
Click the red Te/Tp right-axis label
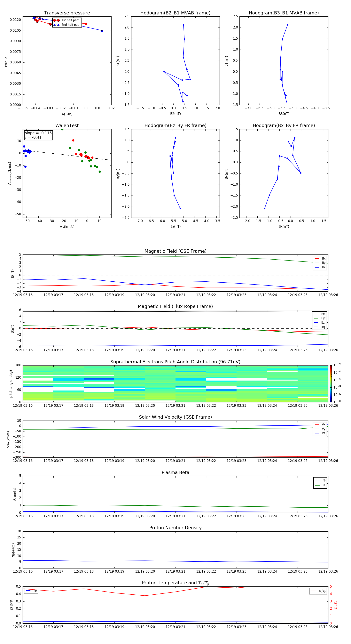click(x=336, y=605)
